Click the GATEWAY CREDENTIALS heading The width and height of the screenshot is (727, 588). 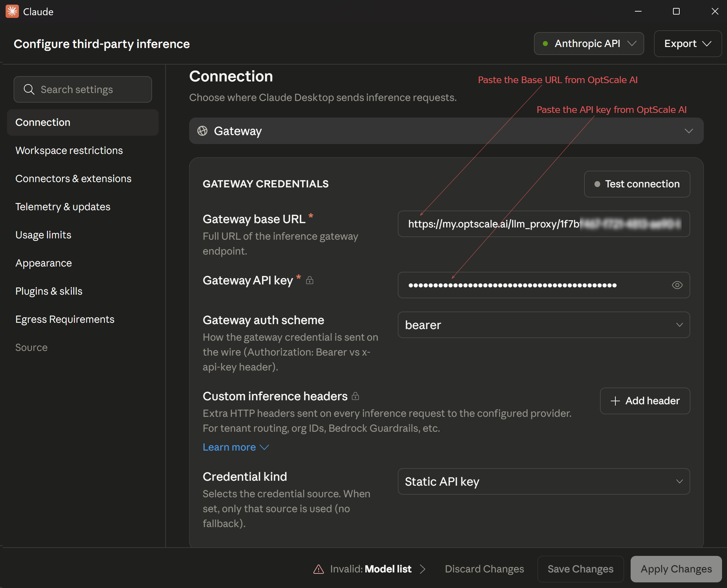click(x=266, y=184)
